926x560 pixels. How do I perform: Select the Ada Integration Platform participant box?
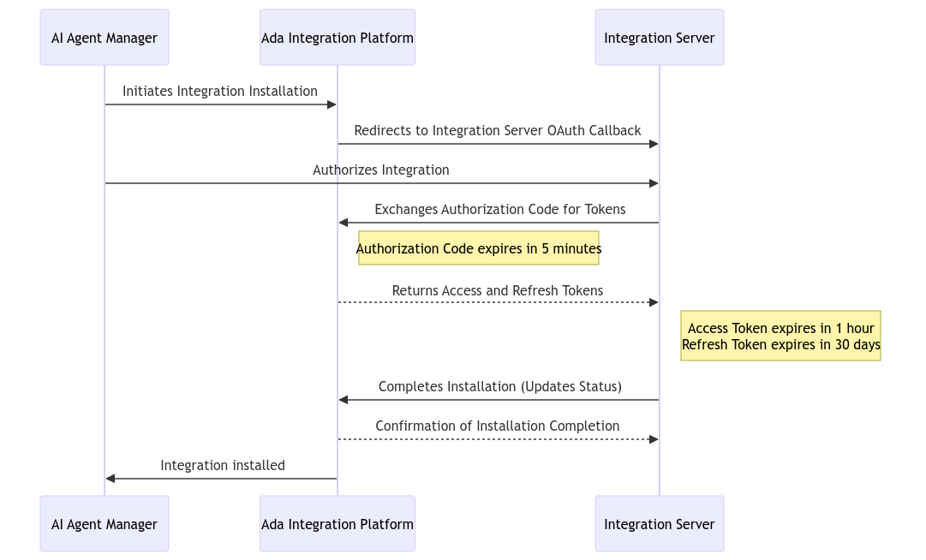coord(337,37)
